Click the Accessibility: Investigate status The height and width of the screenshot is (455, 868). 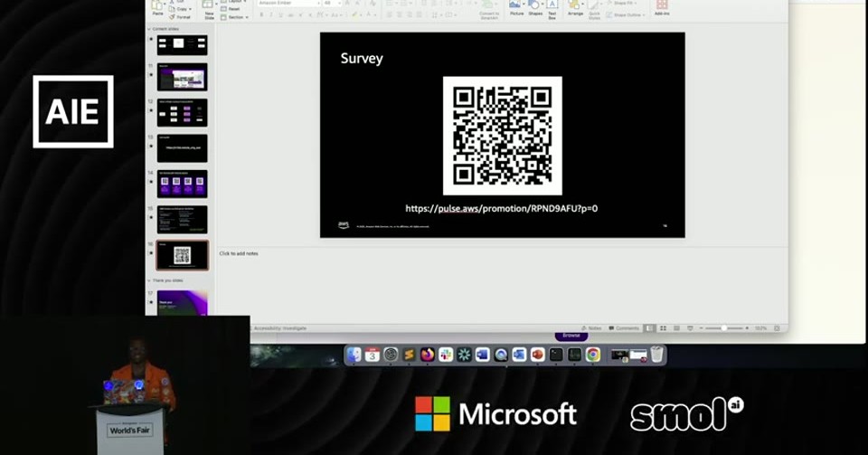(280, 328)
